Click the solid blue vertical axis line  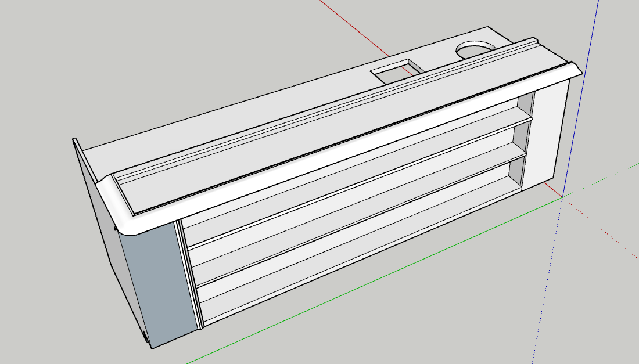tap(581, 98)
